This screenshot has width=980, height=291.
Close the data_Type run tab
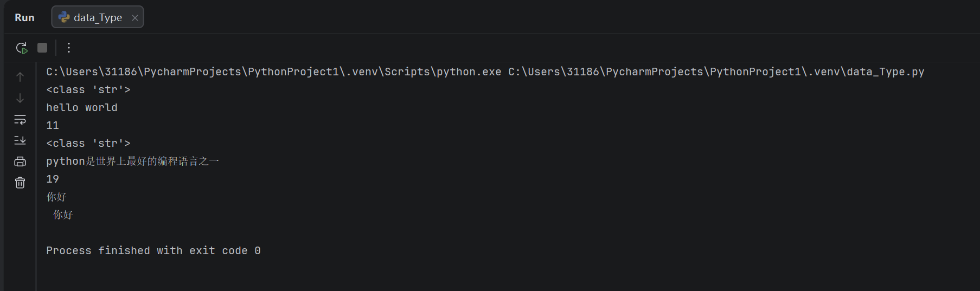pyautogui.click(x=135, y=18)
